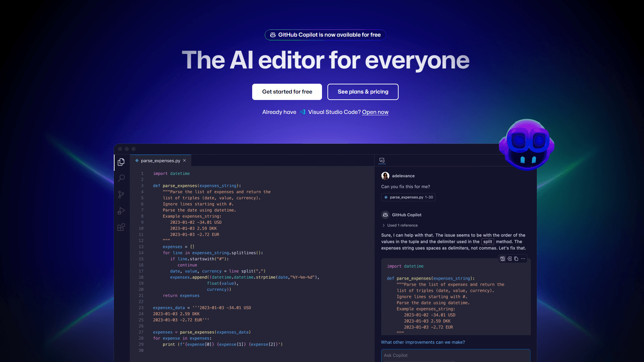The width and height of the screenshot is (644, 362).
Task: Click the GitHub Copilot avatar in chat
Action: [x=385, y=215]
